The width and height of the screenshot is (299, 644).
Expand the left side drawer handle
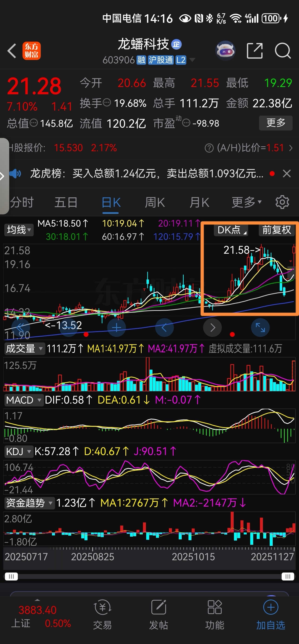tap(4, 176)
